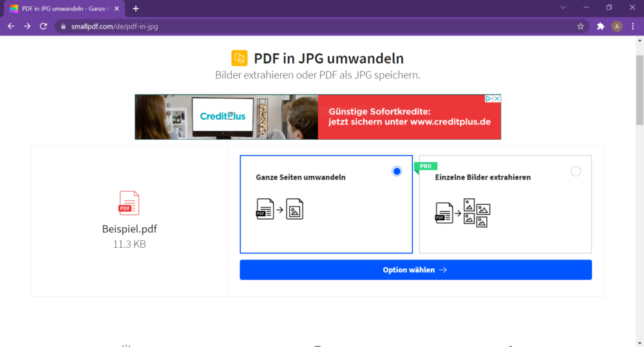This screenshot has width=644, height=347.
Task: Open a new browser tab
Action: pyautogui.click(x=135, y=8)
